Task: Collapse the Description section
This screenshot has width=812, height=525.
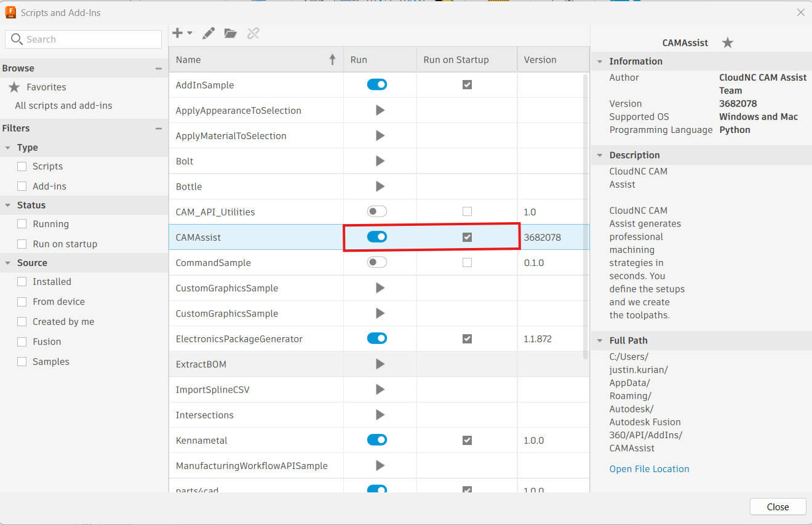Action: point(599,155)
